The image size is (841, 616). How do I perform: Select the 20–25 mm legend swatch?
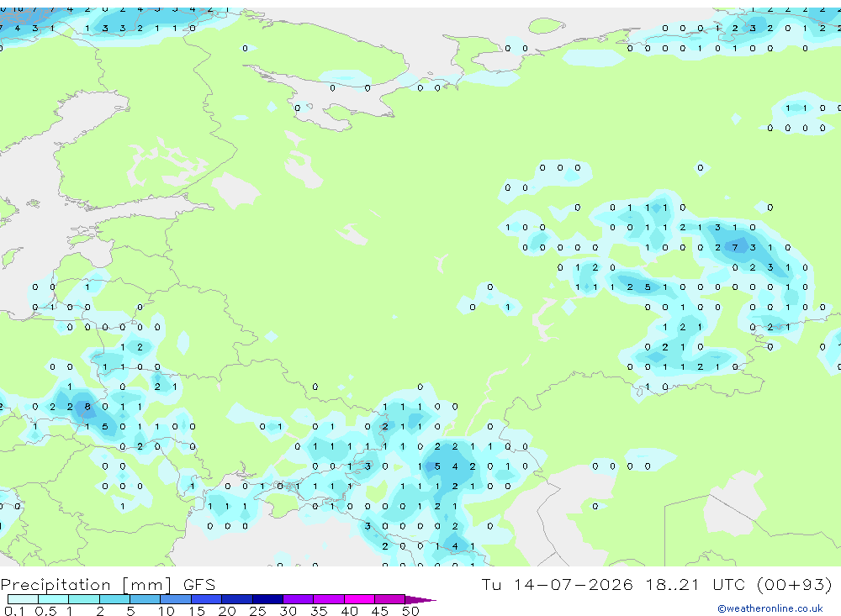[x=237, y=599]
